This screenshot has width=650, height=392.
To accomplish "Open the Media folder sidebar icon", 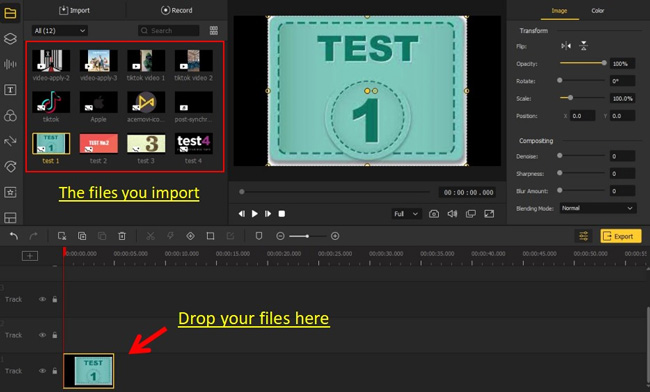I will click(x=10, y=13).
